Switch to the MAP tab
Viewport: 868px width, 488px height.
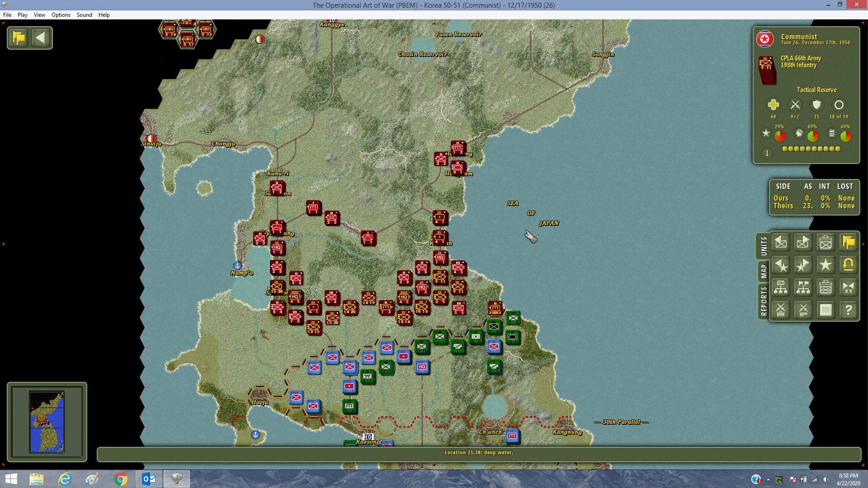pyautogui.click(x=764, y=272)
